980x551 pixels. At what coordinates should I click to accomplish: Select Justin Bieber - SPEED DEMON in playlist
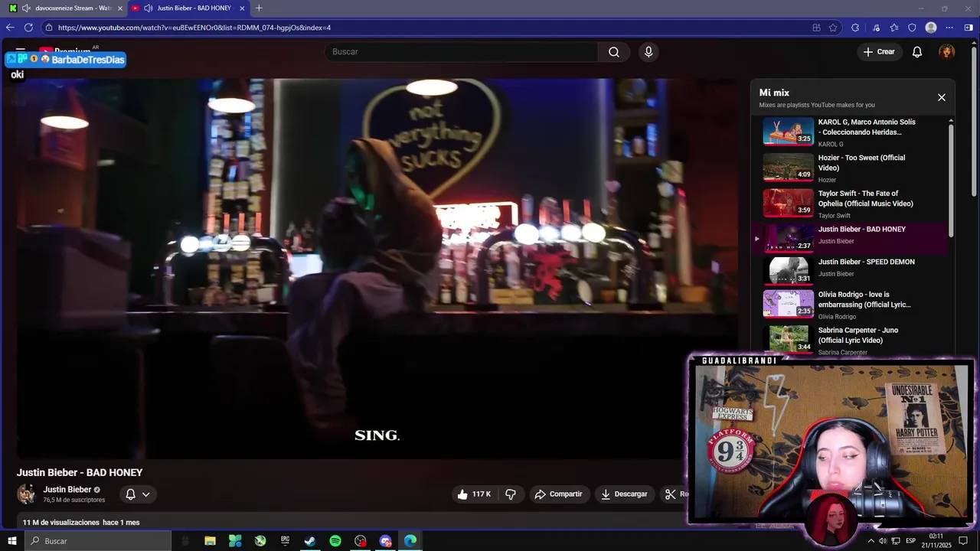click(x=850, y=270)
